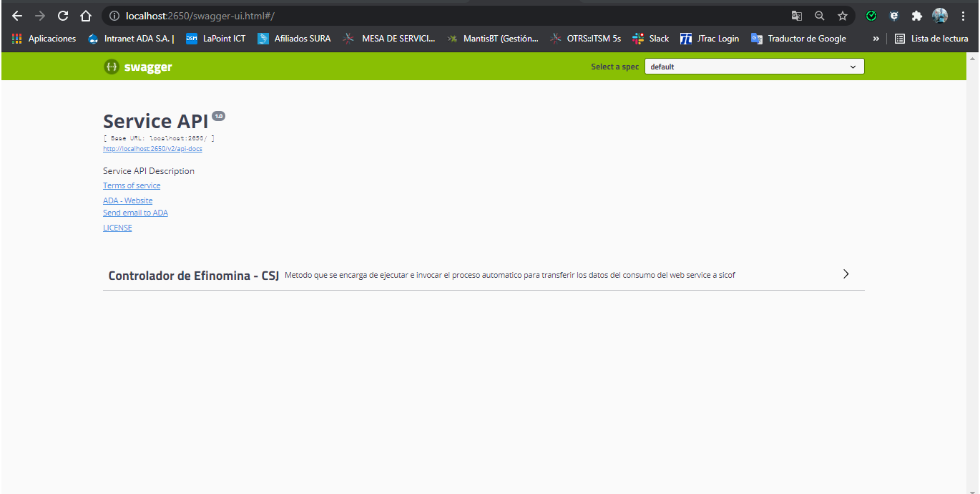The image size is (980, 494).
Task: Click the browser back arrow
Action: pyautogui.click(x=17, y=16)
